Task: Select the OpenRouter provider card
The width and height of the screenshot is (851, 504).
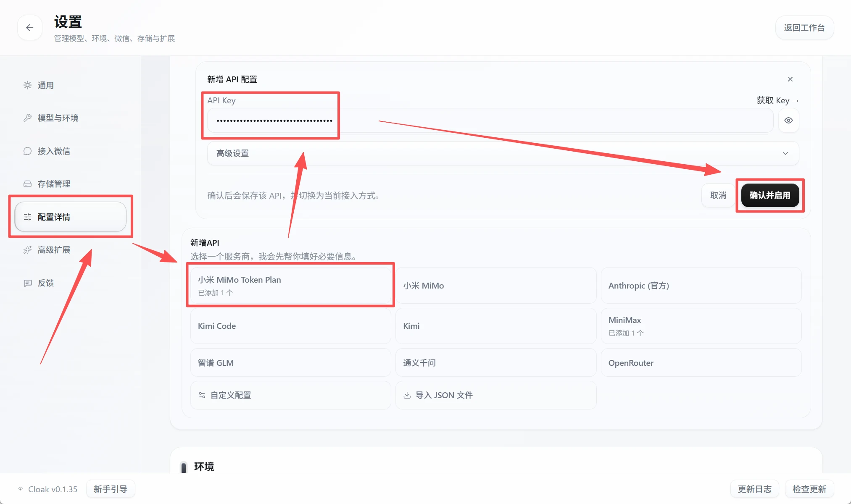Action: click(701, 363)
